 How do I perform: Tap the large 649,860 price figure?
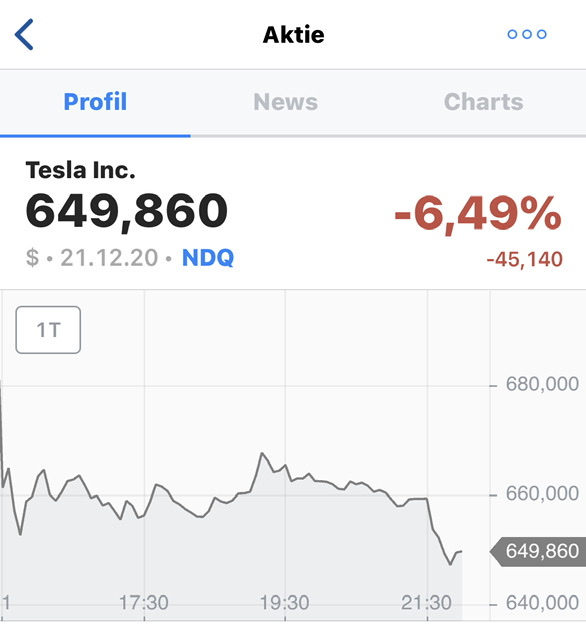127,211
